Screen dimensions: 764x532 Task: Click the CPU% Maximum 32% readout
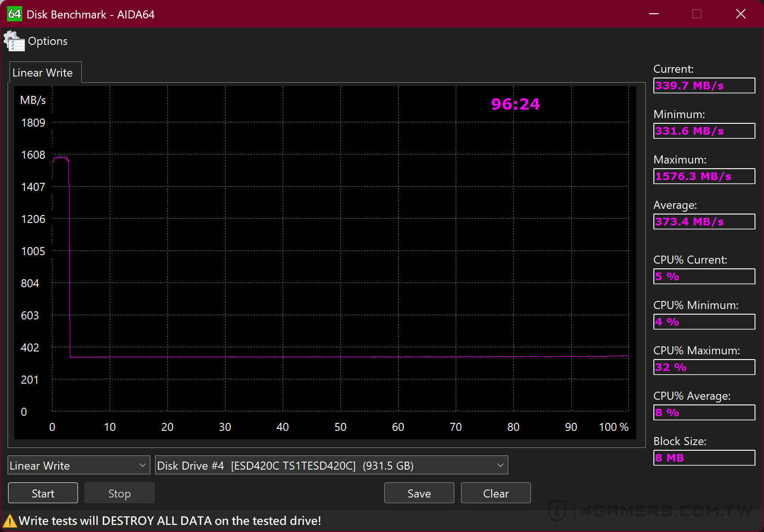pos(704,367)
